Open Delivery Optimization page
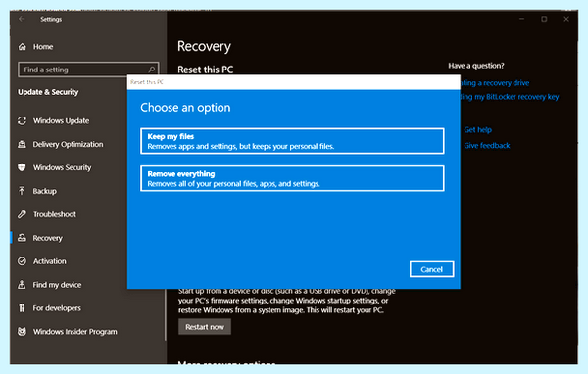Screen dimensions: 588x374 [69, 144]
